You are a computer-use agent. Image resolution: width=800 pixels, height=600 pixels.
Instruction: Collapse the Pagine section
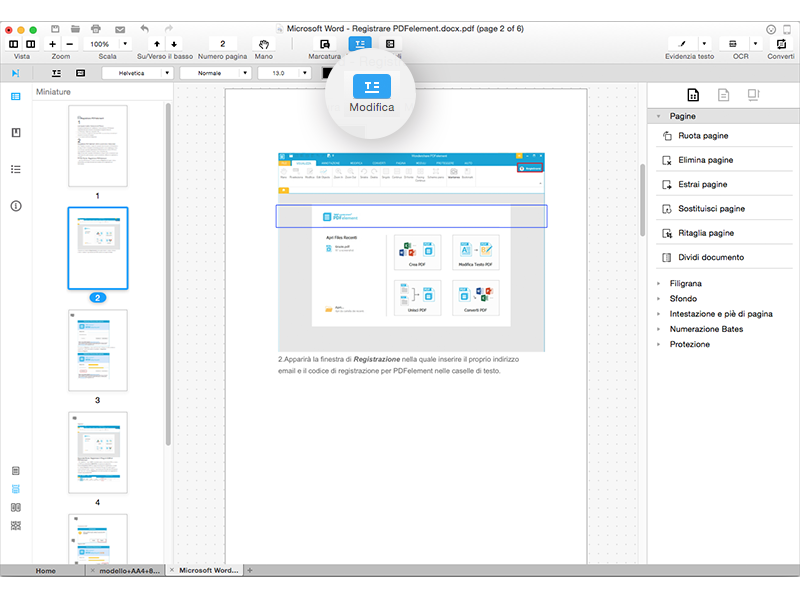click(659, 116)
